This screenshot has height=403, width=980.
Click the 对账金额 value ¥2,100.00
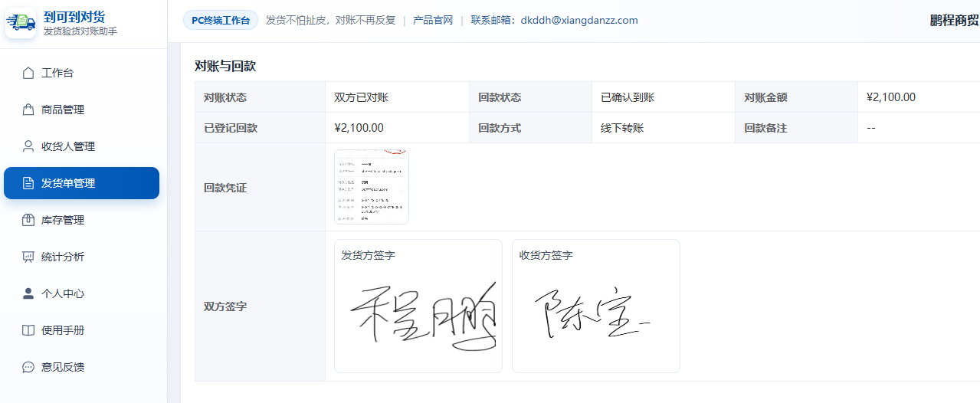[891, 97]
